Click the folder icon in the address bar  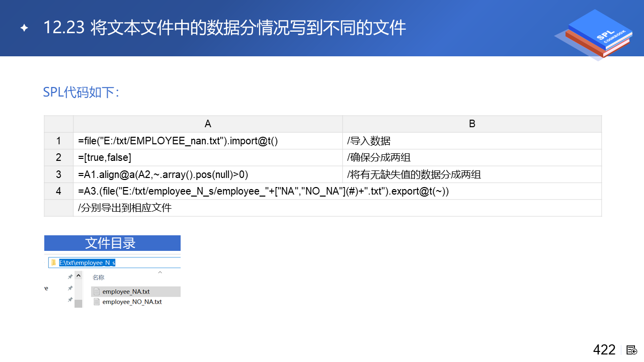tap(53, 263)
